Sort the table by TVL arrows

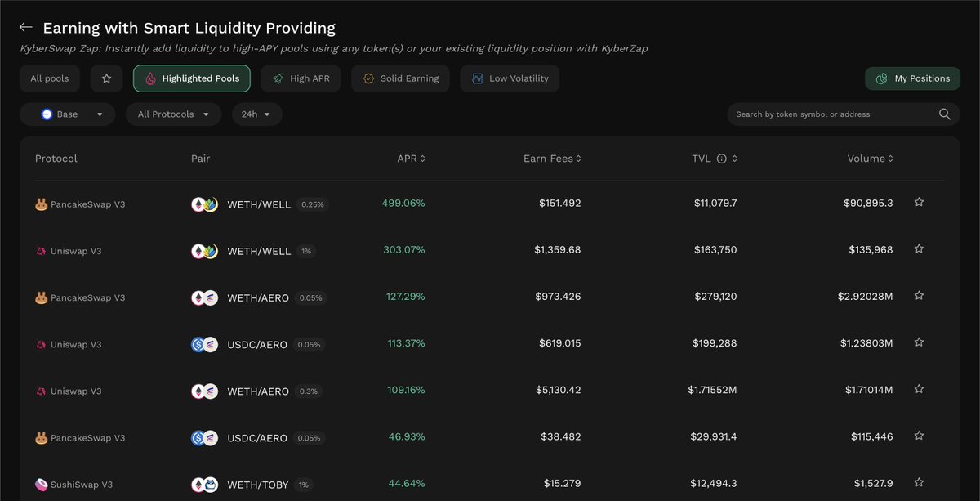click(x=735, y=159)
